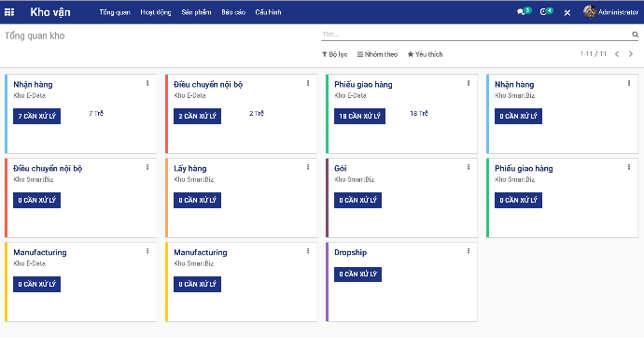Open the conversations chat icon
This screenshot has height=338, width=644.
pos(521,12)
